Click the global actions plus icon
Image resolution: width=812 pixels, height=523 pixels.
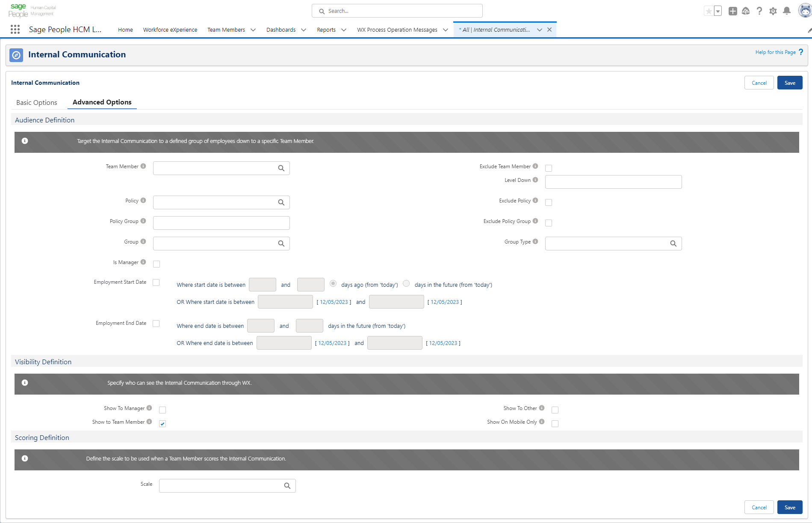732,11
